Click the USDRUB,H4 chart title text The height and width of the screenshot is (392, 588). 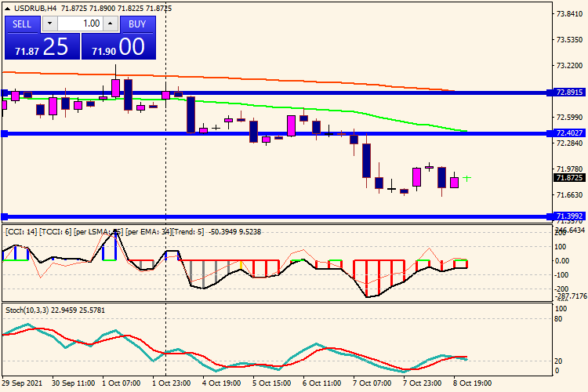tap(35, 9)
